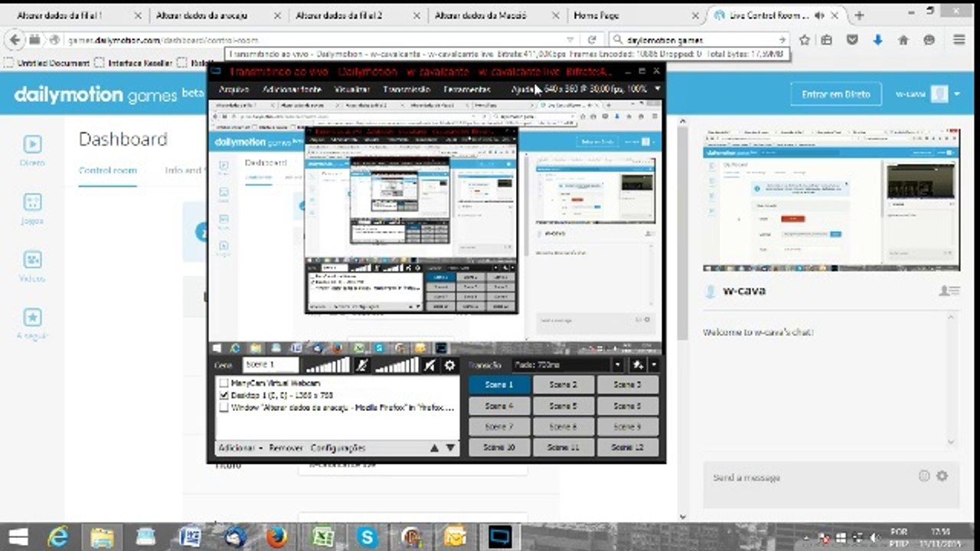Adjust the speaker volume level bars
Screen dimensions: 980x551
(x=397, y=365)
